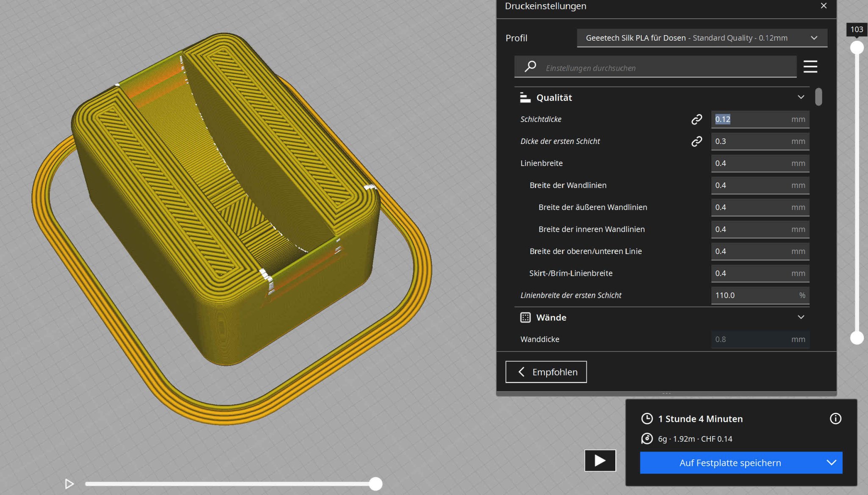Click link icon next to Schichtdicke
This screenshot has height=495, width=868.
coord(696,119)
